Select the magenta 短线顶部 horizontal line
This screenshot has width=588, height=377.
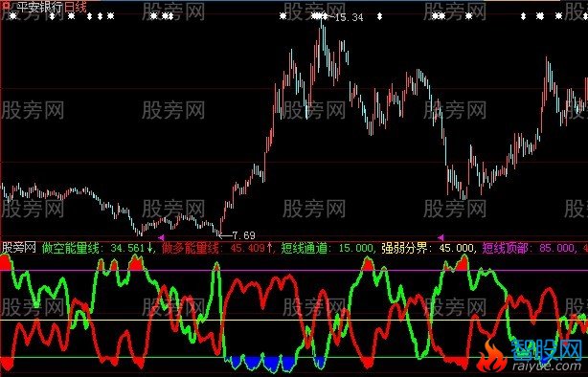pyautogui.click(x=294, y=270)
